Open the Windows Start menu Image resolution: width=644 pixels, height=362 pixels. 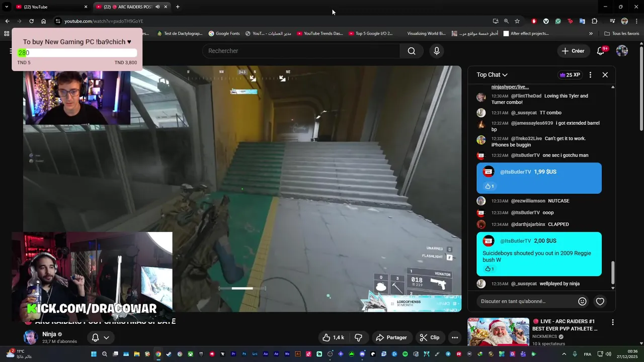93,354
